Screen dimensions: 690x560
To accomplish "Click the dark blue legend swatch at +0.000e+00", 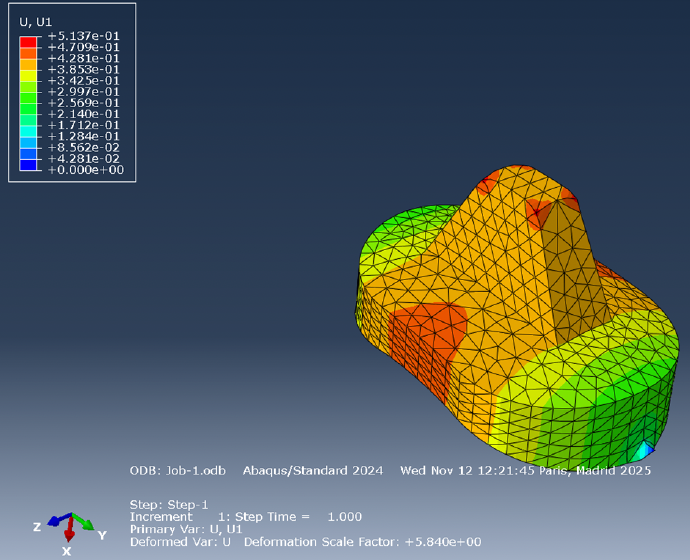I will coord(28,165).
